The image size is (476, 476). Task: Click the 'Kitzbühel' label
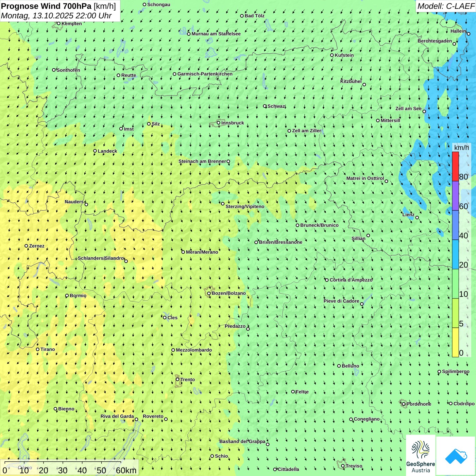coord(351,81)
